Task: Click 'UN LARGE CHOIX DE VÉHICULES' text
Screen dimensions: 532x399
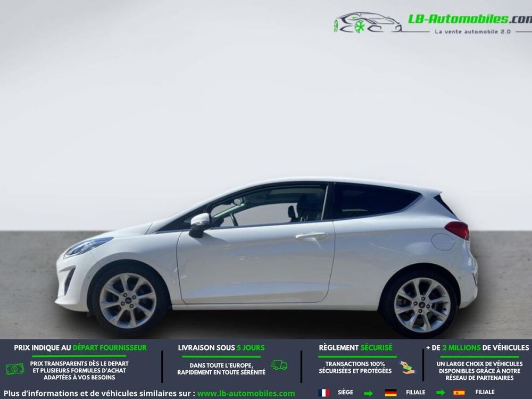Action: (479, 364)
